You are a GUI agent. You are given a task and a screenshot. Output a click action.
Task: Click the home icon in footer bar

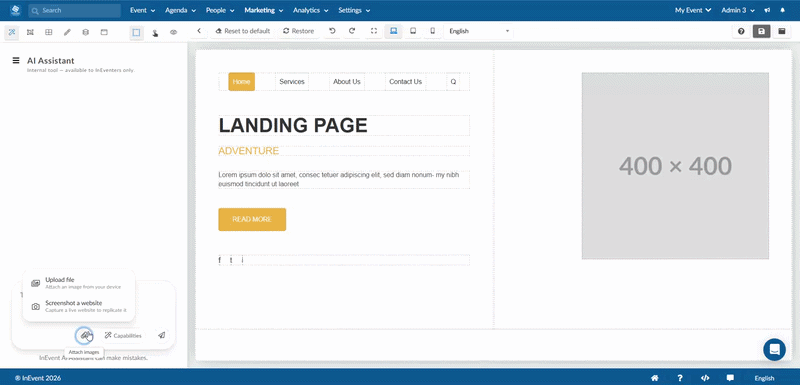655,378
